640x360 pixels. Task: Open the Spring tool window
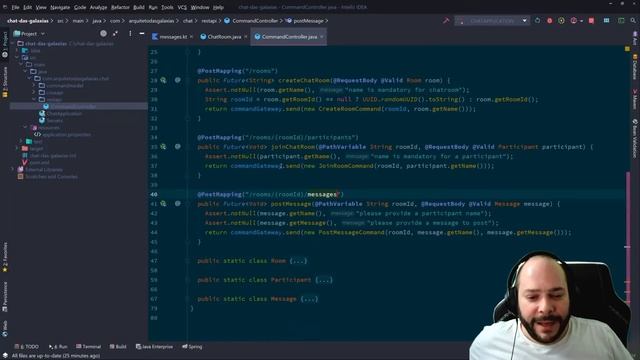pyautogui.click(x=192, y=347)
